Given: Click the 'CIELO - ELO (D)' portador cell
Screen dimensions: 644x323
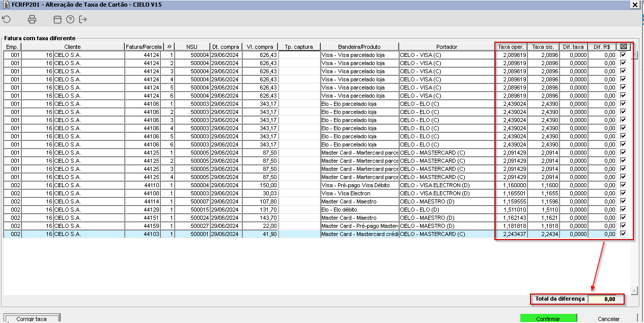Looking at the screenshot, I should pos(446,210).
